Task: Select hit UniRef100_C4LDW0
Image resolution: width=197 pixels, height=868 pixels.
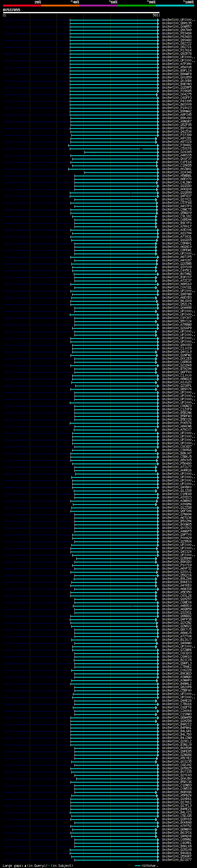Action: click(176, 182)
